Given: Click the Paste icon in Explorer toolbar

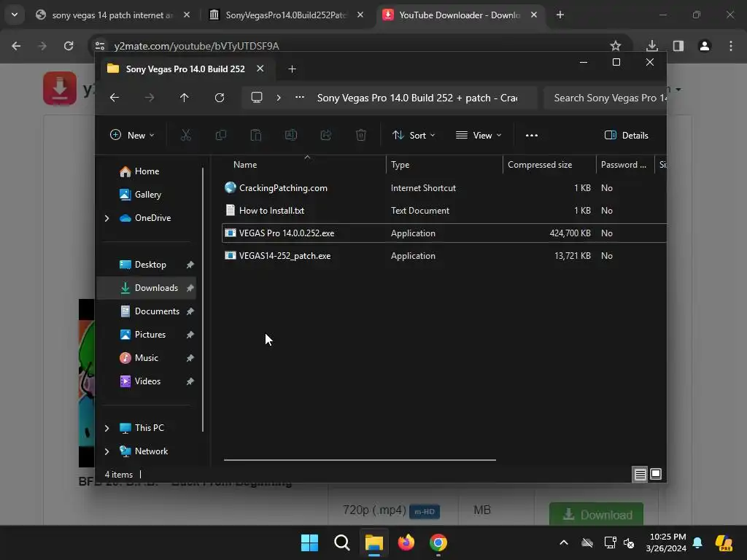Looking at the screenshot, I should 256,135.
